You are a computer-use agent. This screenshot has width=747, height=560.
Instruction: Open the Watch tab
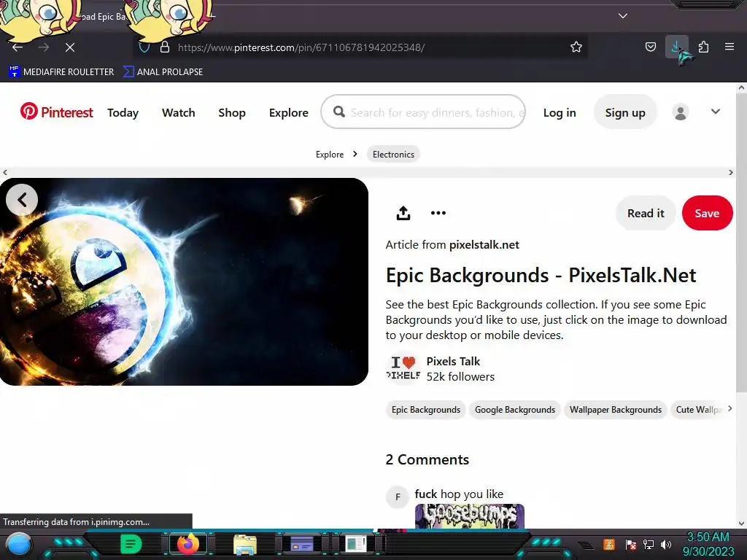(178, 112)
